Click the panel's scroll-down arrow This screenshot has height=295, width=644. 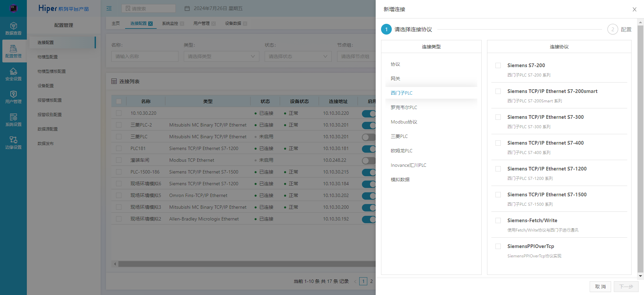(x=640, y=276)
